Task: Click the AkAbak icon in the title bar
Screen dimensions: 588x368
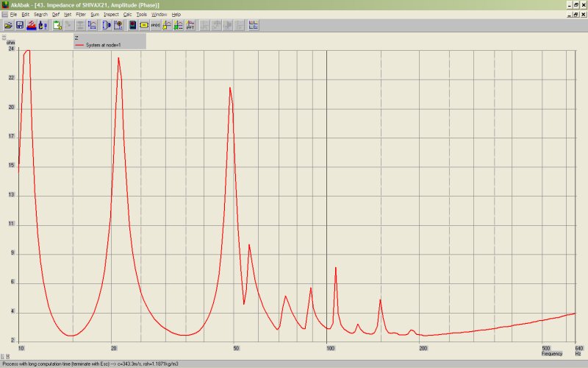Action: pos(4,4)
